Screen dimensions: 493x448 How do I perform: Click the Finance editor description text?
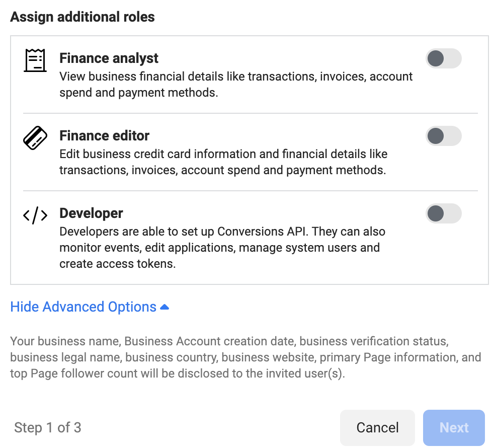pyautogui.click(x=223, y=162)
